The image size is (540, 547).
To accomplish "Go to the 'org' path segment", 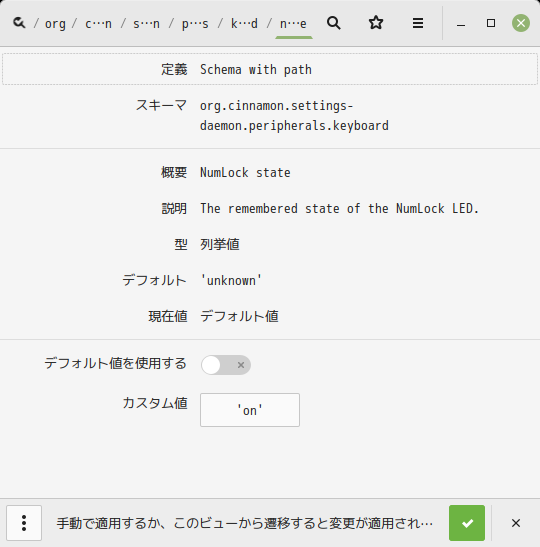I will (55, 24).
